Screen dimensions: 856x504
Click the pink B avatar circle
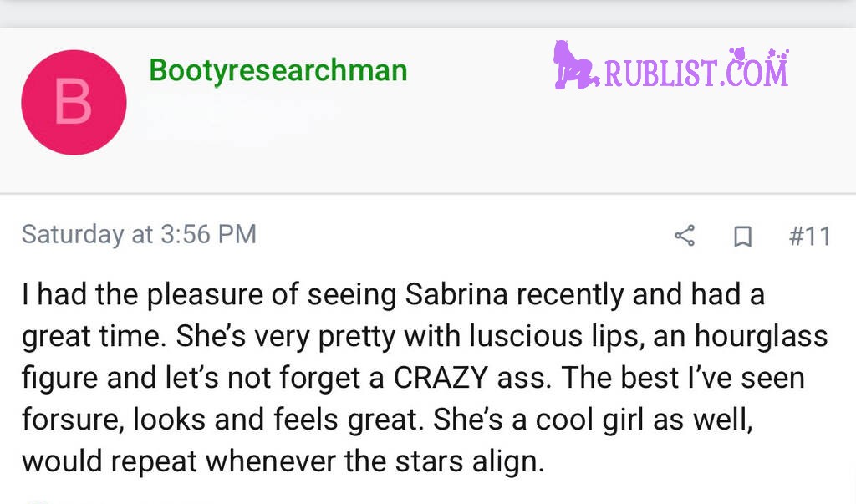coord(74,102)
